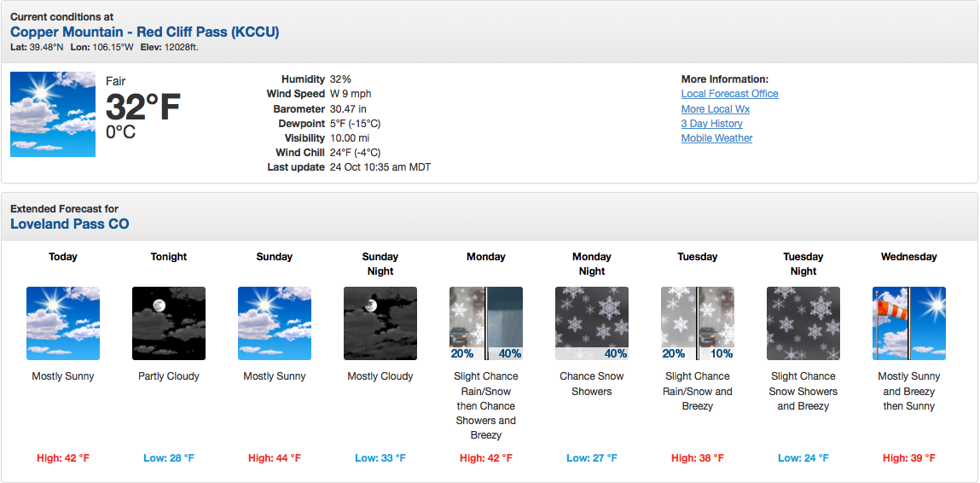Open Tuesday Night snow showers icon
The height and width of the screenshot is (483, 980).
[x=803, y=323]
